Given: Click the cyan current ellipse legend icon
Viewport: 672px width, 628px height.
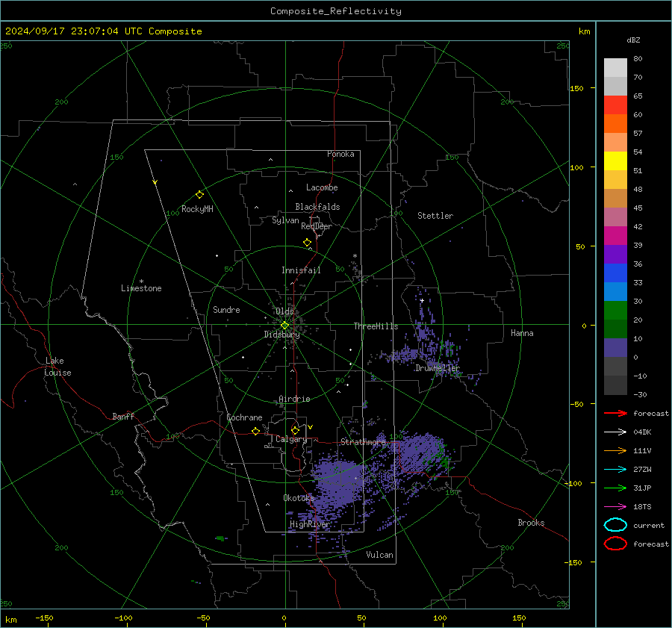Looking at the screenshot, I should 615,525.
